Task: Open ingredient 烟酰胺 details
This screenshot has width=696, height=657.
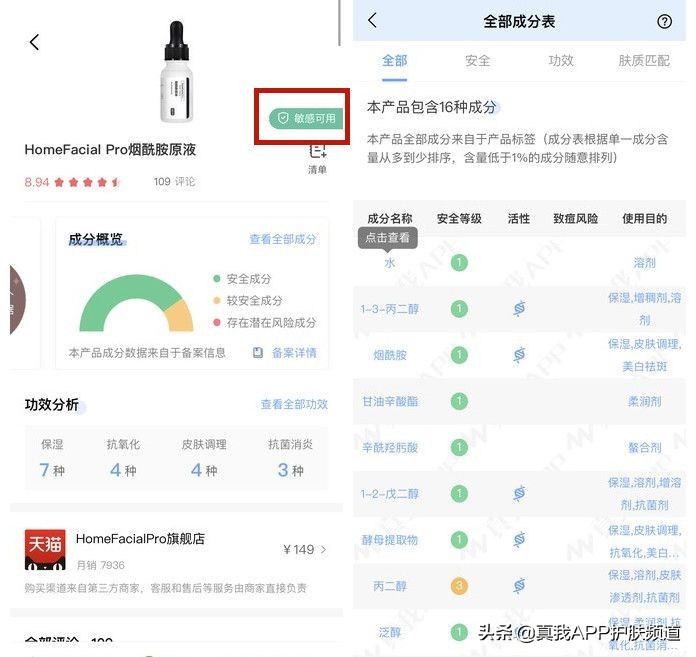Action: 389,355
